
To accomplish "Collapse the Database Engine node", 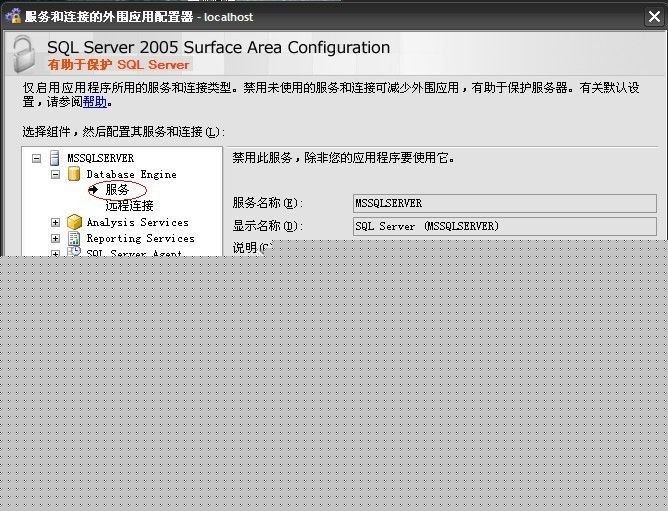I will 56,174.
